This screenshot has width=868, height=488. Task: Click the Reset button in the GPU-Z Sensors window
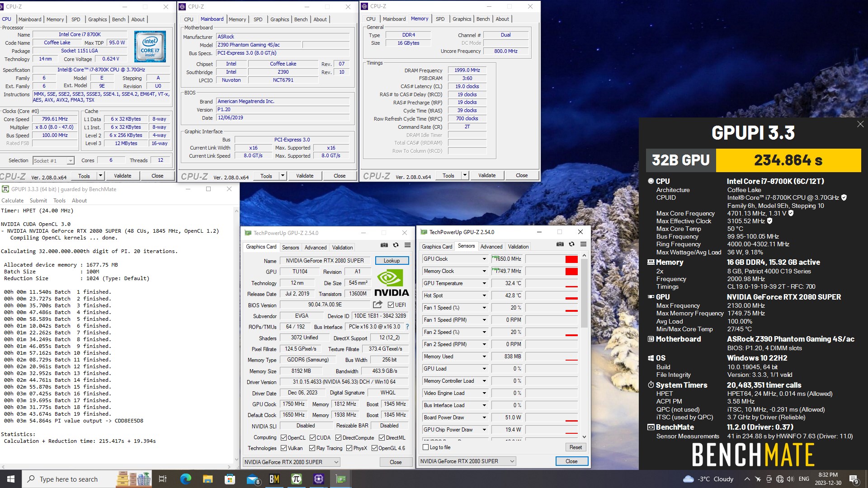pos(576,447)
